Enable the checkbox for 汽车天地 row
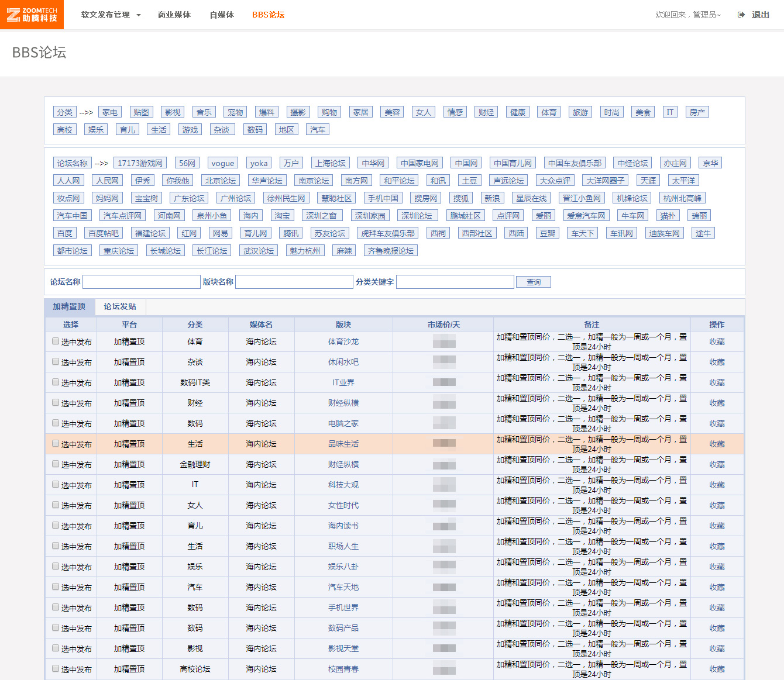Viewport: 784px width, 680px height. point(56,587)
